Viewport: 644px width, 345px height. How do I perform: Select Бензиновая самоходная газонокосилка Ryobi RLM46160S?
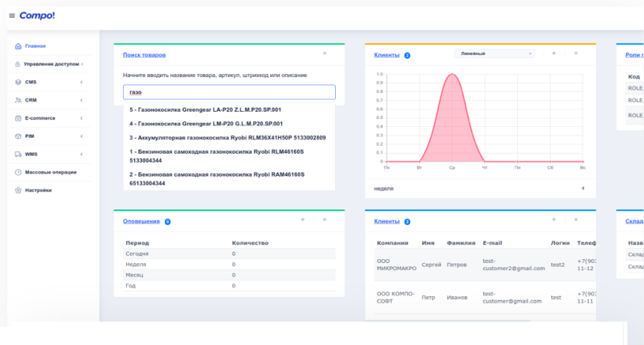(x=229, y=156)
